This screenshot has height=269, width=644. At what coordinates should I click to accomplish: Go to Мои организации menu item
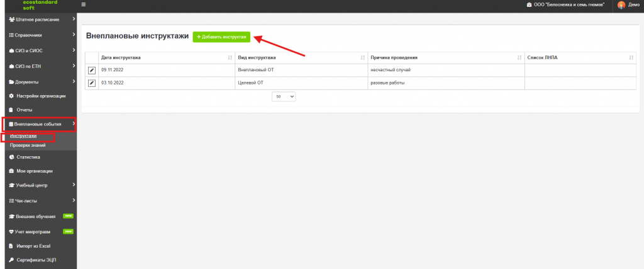[x=35, y=171]
